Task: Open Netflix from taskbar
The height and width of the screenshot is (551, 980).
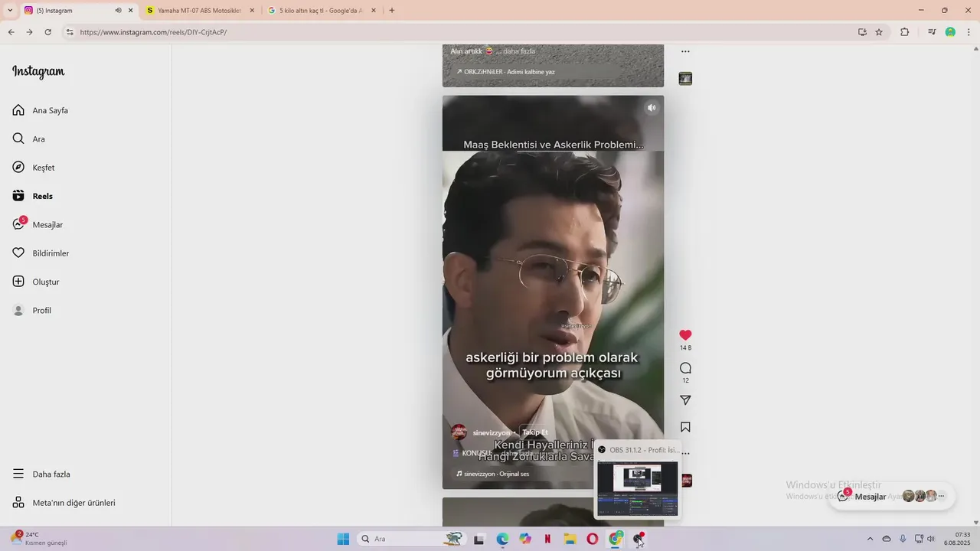Action: point(547,539)
